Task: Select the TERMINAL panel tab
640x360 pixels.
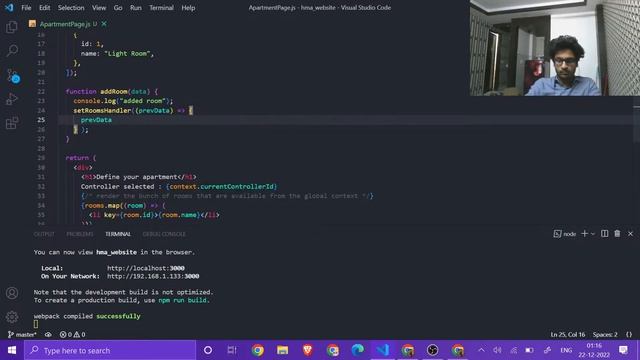Action: click(118, 234)
